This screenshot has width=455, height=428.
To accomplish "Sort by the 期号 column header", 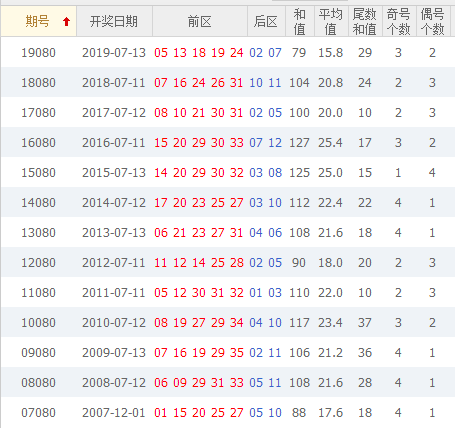I will 39,21.
